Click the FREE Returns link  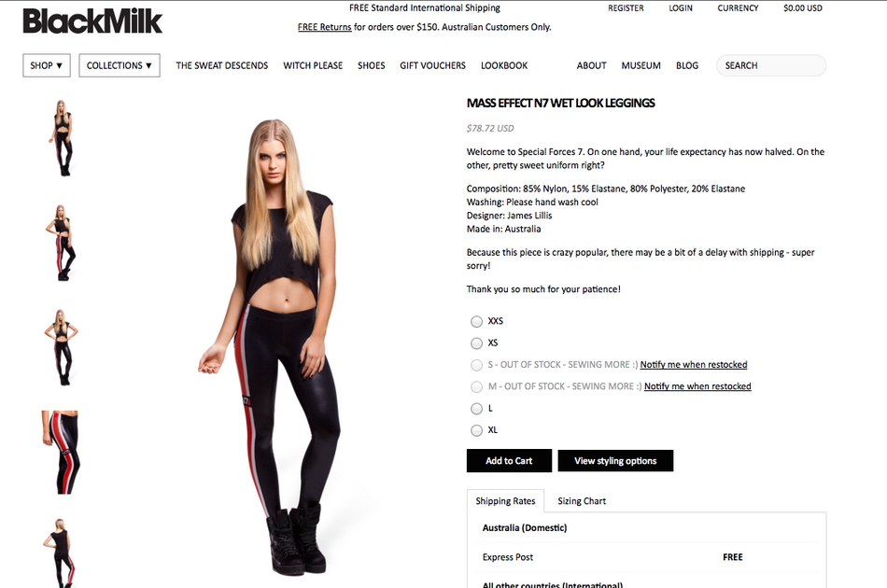click(324, 27)
